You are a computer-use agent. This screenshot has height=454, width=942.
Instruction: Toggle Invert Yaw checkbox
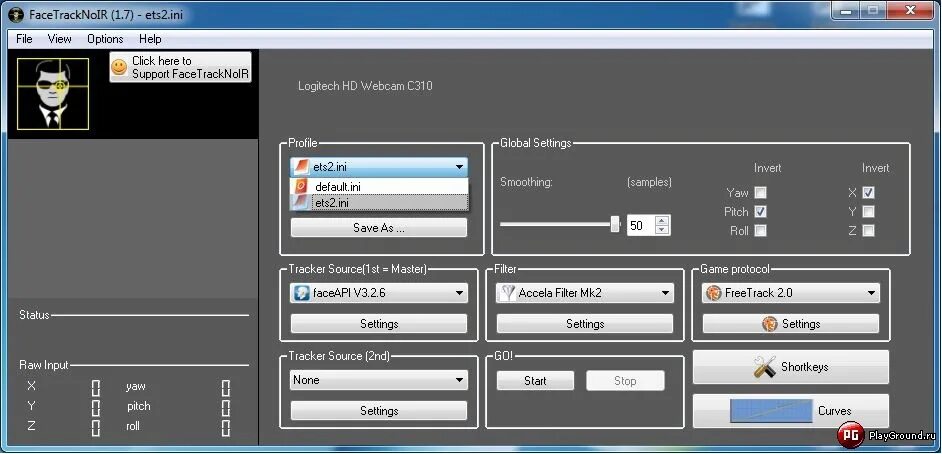click(761, 193)
